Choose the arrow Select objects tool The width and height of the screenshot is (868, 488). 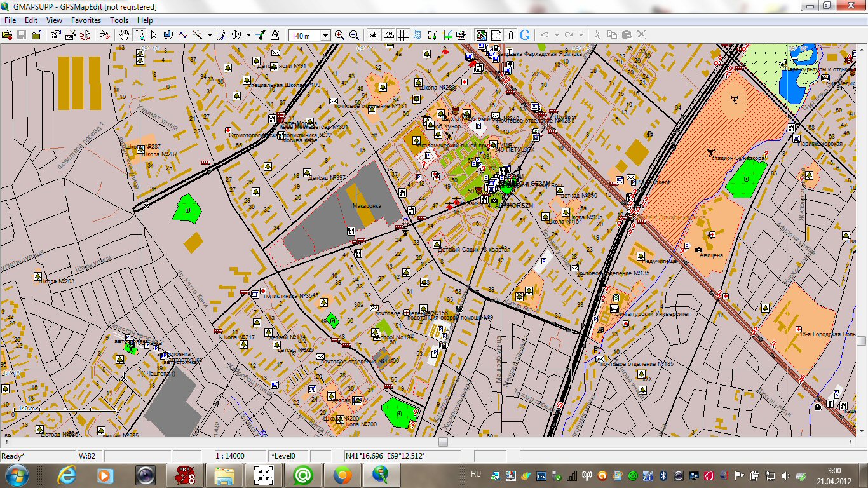[154, 35]
